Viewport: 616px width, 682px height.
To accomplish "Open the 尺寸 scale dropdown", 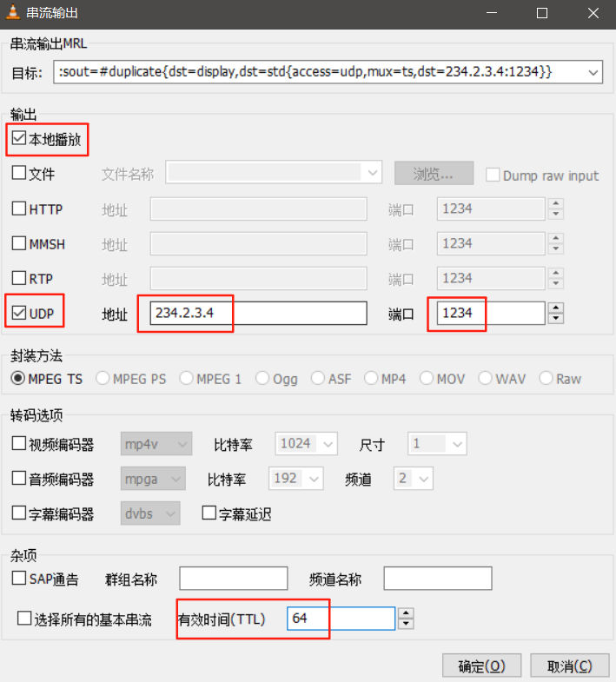I will pos(437,444).
